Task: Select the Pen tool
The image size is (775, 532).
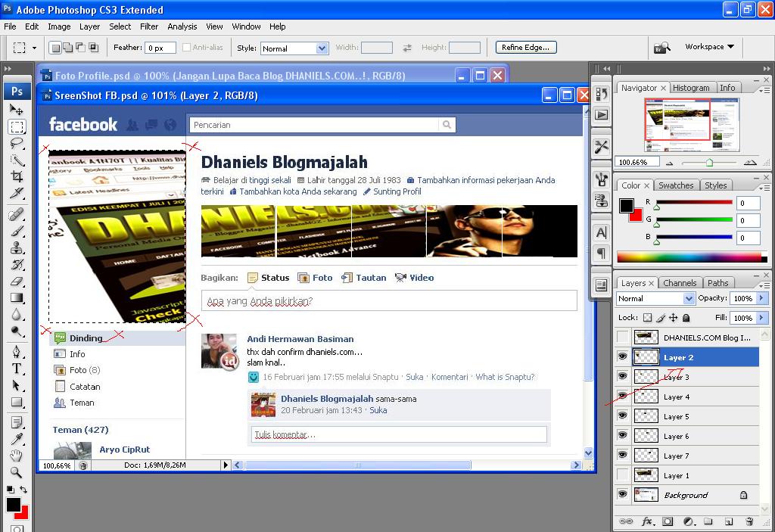Action: point(17,352)
